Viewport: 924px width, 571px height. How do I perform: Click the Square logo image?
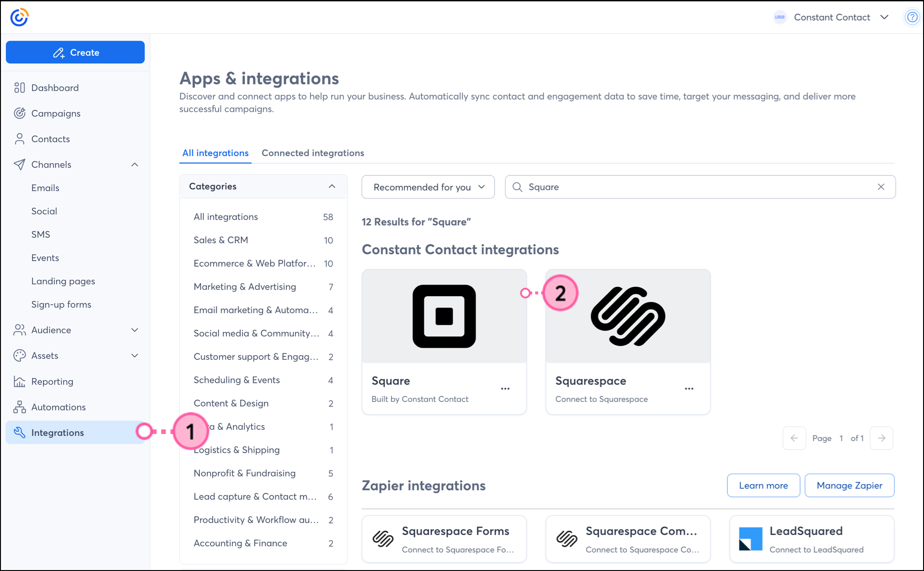(x=444, y=316)
